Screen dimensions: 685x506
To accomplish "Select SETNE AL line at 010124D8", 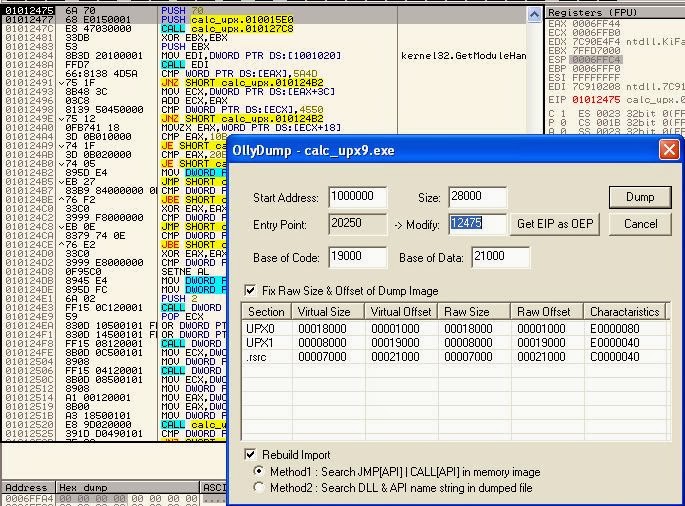I will point(116,271).
